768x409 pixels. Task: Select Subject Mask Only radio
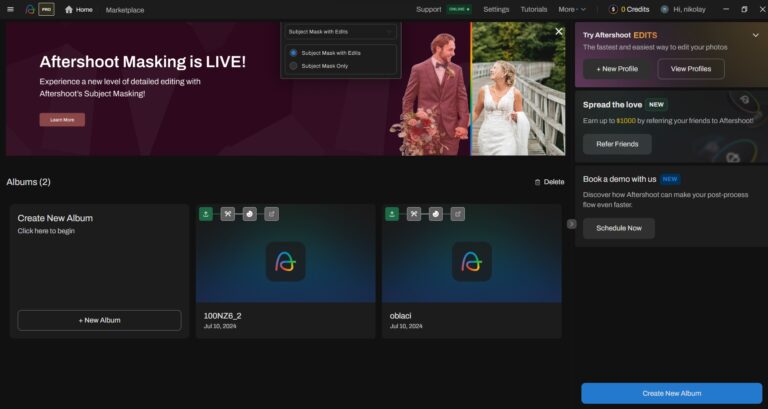tap(293, 66)
